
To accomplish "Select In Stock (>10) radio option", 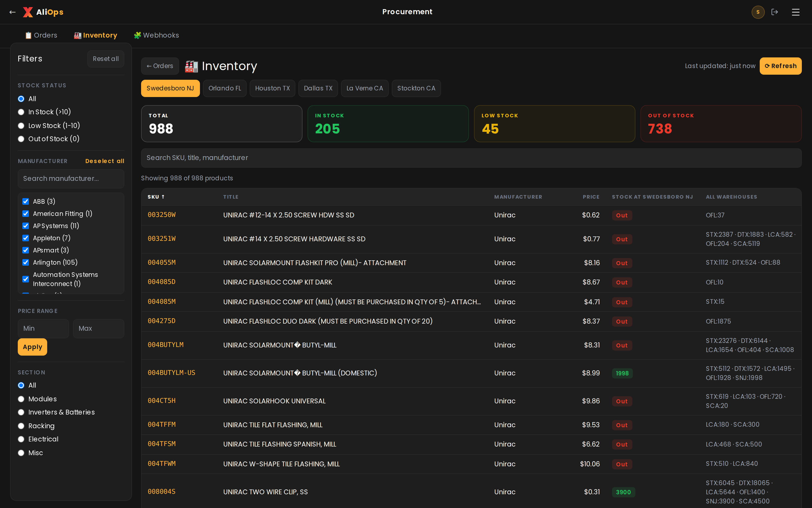I will [x=21, y=112].
